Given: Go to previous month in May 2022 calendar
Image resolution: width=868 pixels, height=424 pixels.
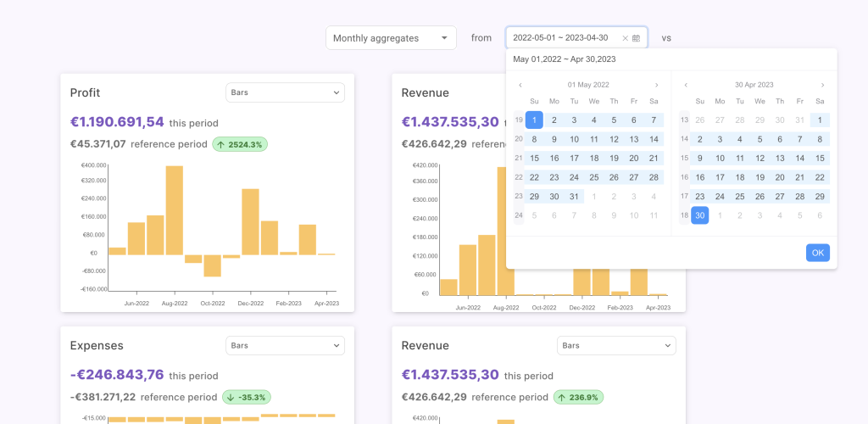Looking at the screenshot, I should click(x=520, y=85).
